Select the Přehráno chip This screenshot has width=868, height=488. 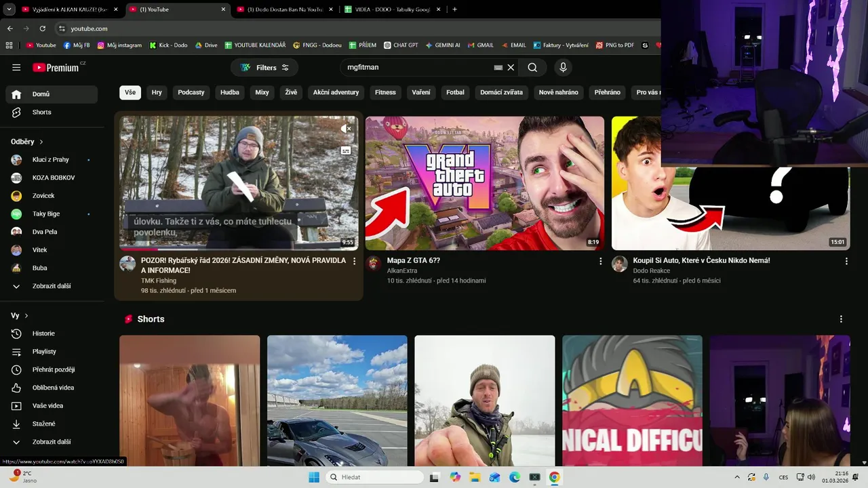point(608,92)
